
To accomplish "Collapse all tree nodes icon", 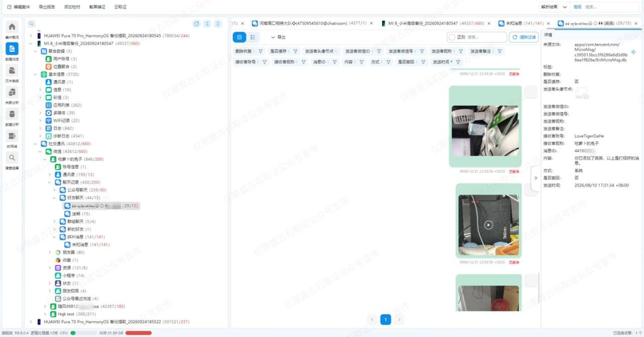I will pyautogui.click(x=207, y=24).
